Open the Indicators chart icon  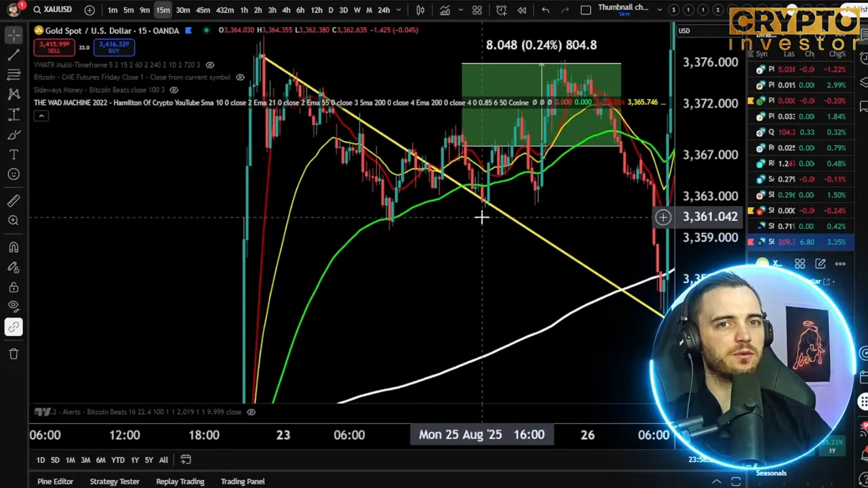[445, 9]
